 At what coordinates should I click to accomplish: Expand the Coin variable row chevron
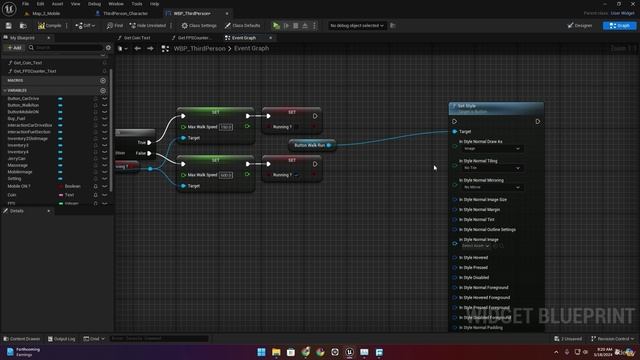[x=105, y=195]
